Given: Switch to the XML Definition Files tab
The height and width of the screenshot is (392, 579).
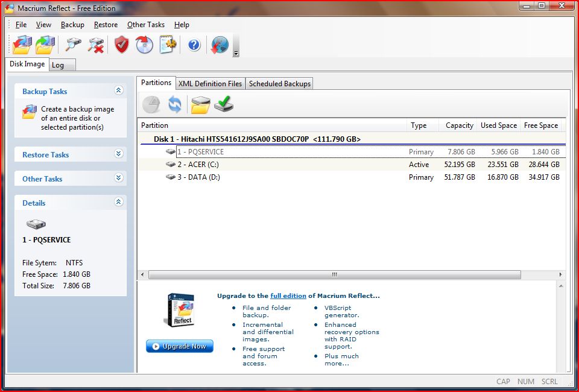Looking at the screenshot, I should pos(210,84).
